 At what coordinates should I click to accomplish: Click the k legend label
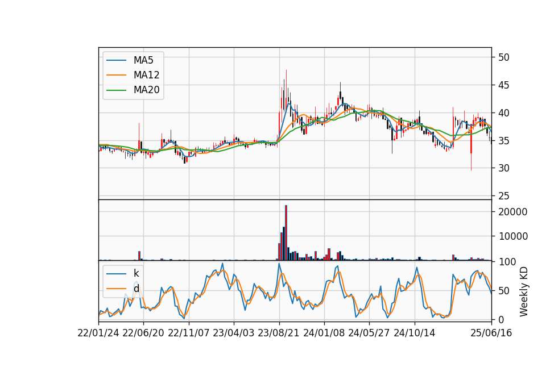click(136, 273)
